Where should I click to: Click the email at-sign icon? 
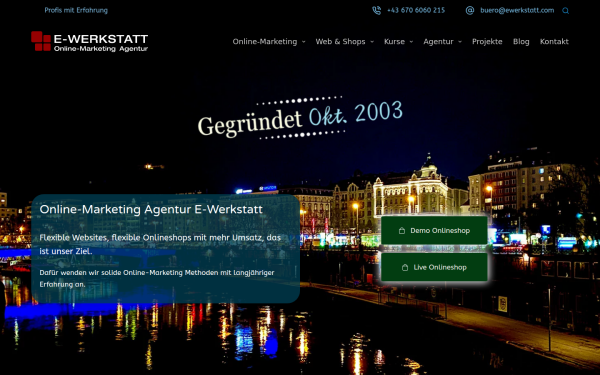[470, 11]
